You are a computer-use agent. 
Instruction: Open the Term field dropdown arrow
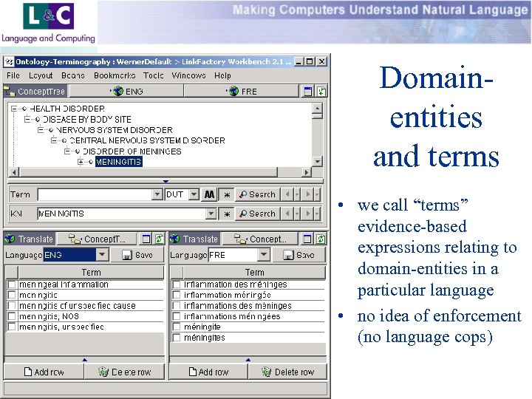click(x=157, y=194)
